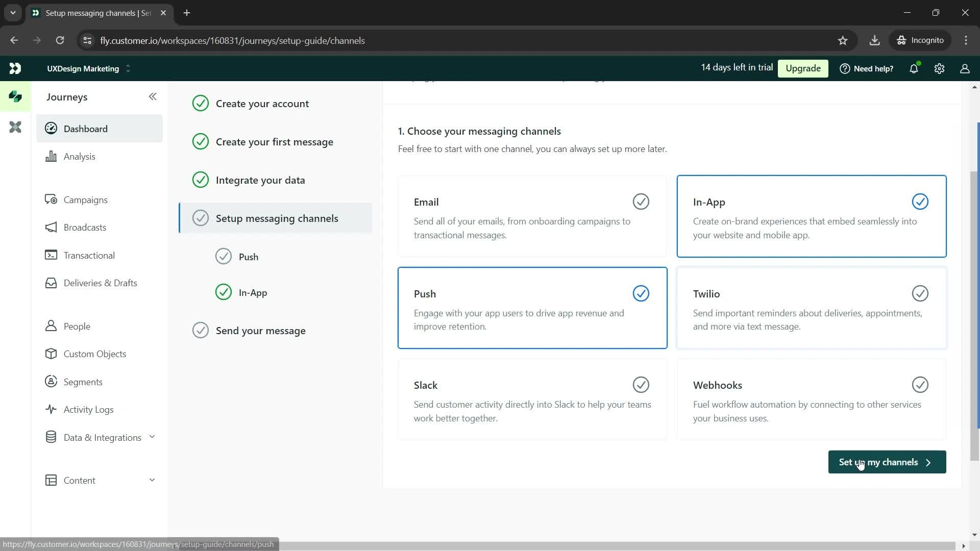Toggle the In-App channel selection
Viewport: 980px width, 551px height.
point(920,201)
